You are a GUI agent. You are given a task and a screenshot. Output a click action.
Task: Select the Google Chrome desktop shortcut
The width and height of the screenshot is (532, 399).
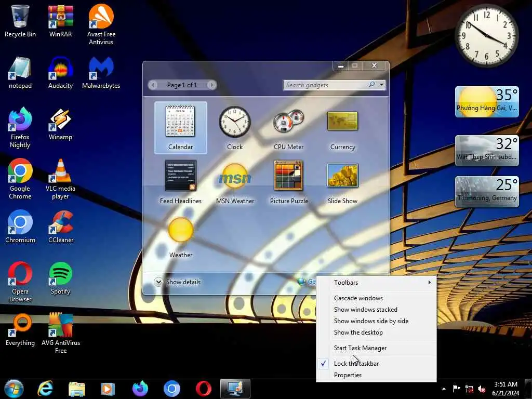[20, 179]
